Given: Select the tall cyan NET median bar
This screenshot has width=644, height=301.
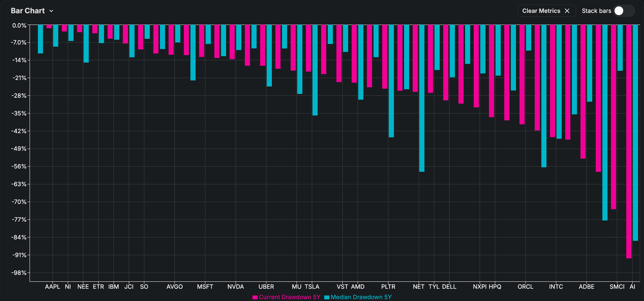Looking at the screenshot, I should (x=422, y=98).
